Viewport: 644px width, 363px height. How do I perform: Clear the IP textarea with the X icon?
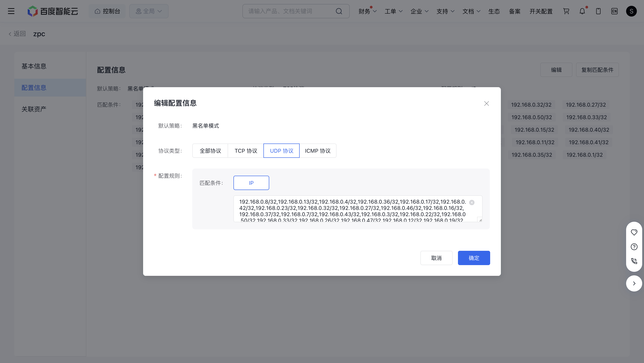[x=472, y=202]
